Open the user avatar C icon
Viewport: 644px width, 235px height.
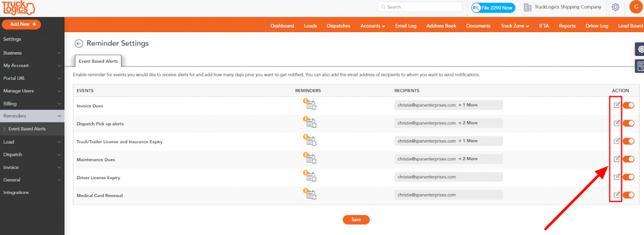(x=636, y=6)
